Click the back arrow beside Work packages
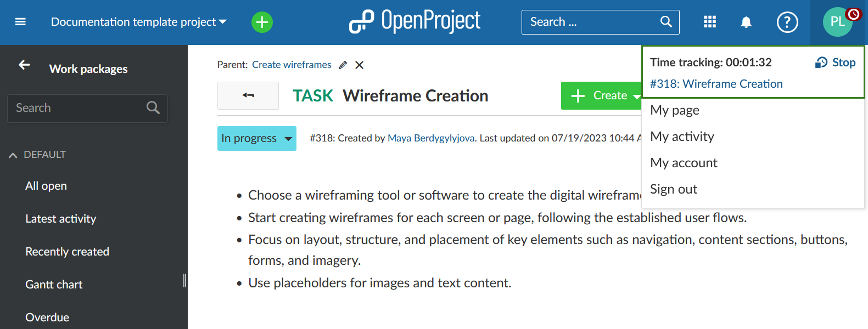868x329 pixels. click(x=24, y=65)
